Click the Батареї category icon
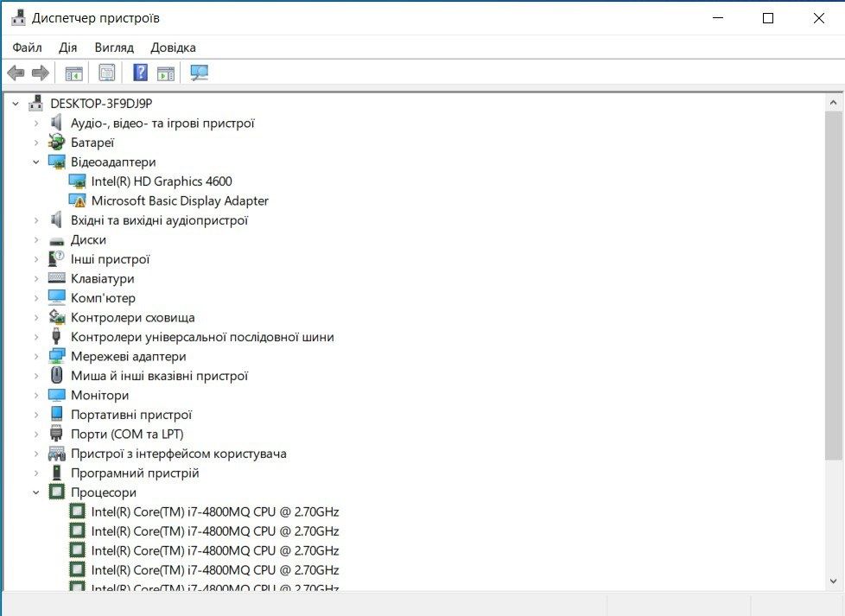The height and width of the screenshot is (616, 845). click(x=56, y=143)
